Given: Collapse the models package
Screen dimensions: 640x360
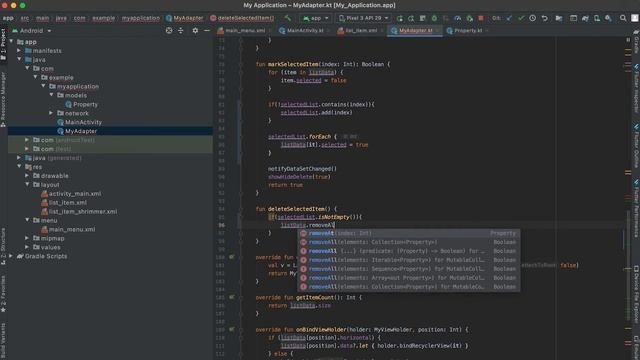Looking at the screenshot, I should 51,95.
